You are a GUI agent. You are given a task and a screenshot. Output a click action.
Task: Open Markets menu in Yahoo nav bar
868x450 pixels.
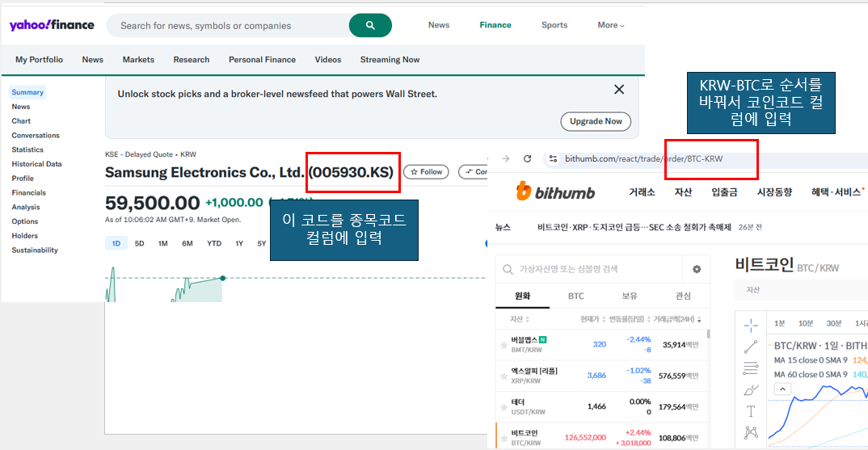[x=138, y=60]
